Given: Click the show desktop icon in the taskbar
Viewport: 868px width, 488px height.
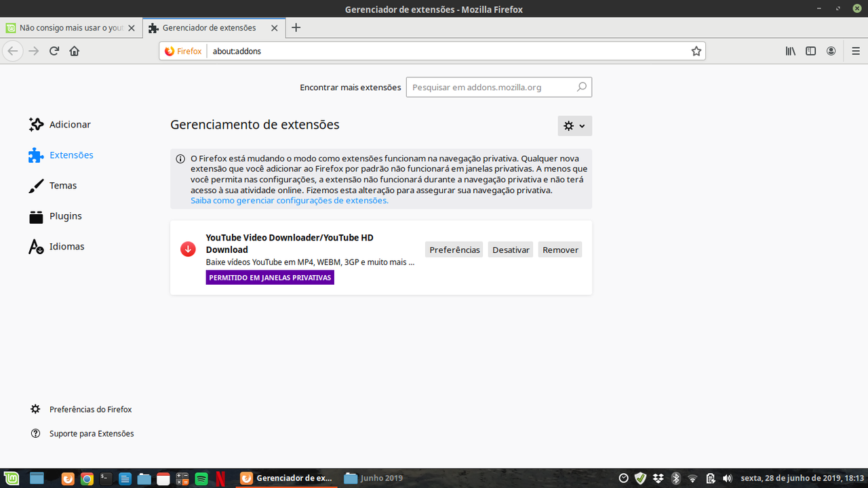Looking at the screenshot, I should tap(36, 479).
